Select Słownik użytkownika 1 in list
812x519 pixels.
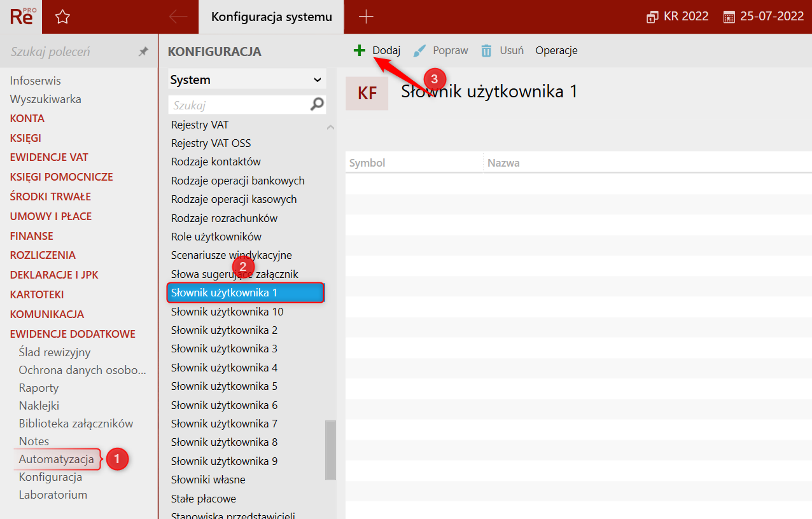246,293
